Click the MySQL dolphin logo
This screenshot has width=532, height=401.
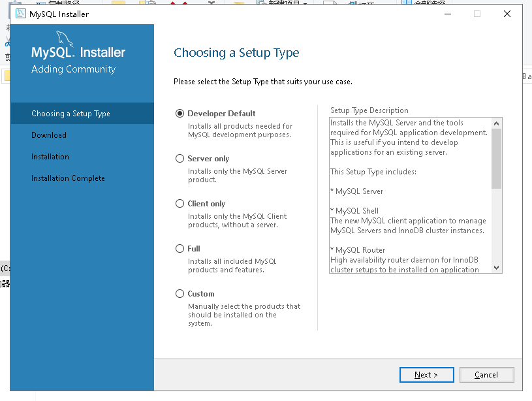tap(65, 38)
